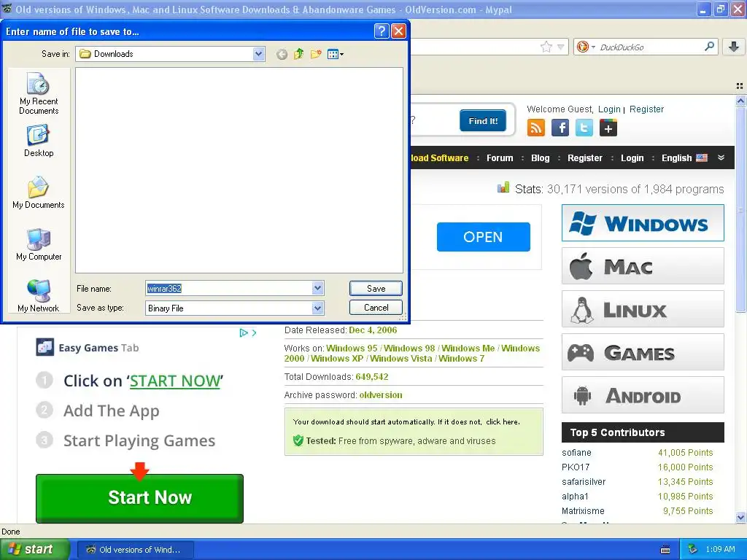Click the green Start Now button
Screen dimensions: 747x560
pyautogui.click(x=139, y=498)
